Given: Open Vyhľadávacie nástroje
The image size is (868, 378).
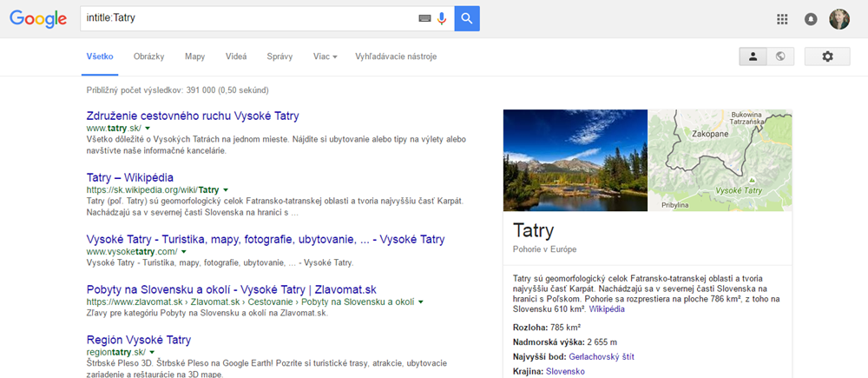Looking at the screenshot, I should point(396,56).
